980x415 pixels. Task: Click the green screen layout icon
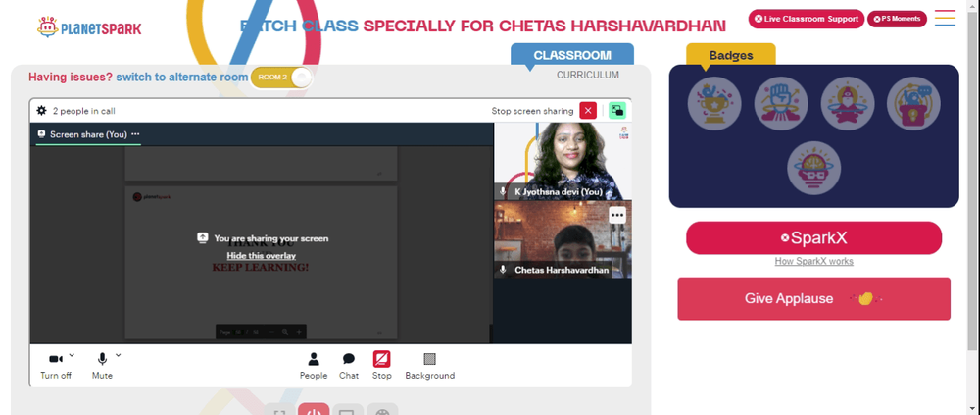(x=617, y=111)
